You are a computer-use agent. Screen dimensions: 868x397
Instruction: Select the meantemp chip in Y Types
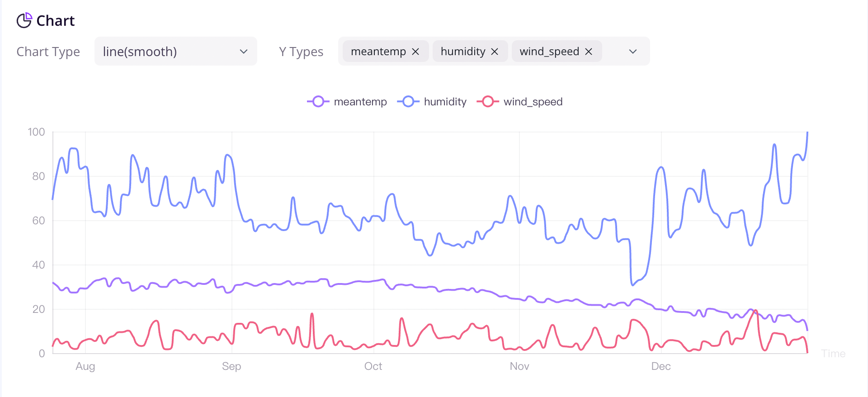coord(378,52)
